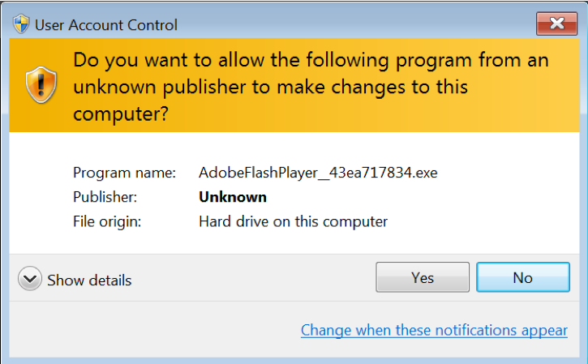588x364 pixels.
Task: Click the 'Publisher:' field label
Action: 105,197
